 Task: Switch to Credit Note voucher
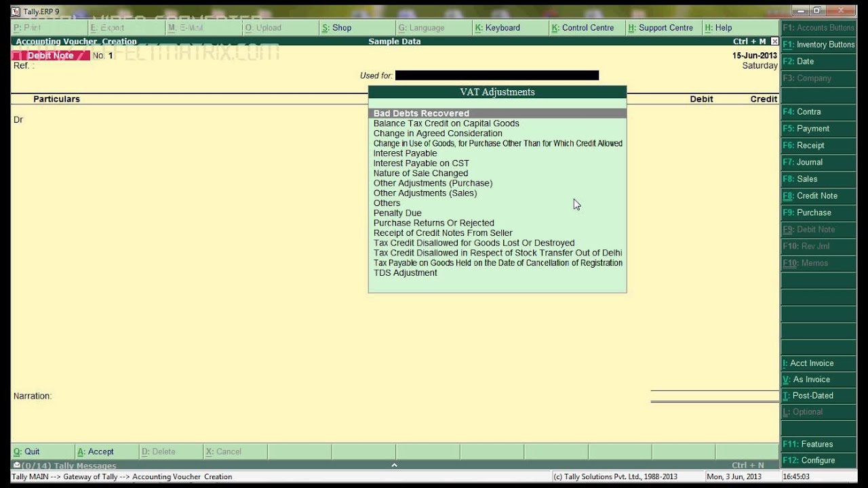[x=818, y=196]
